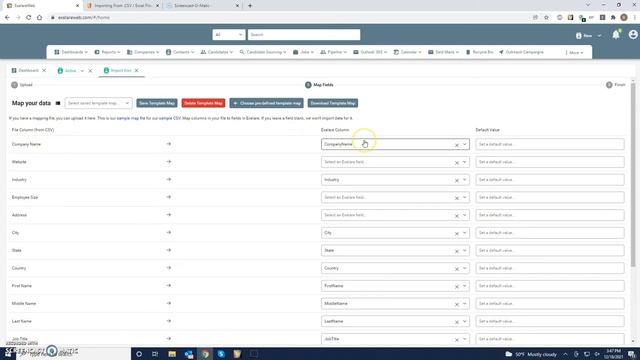Go to the Finish step
The height and width of the screenshot is (360, 640).
tap(616, 85)
